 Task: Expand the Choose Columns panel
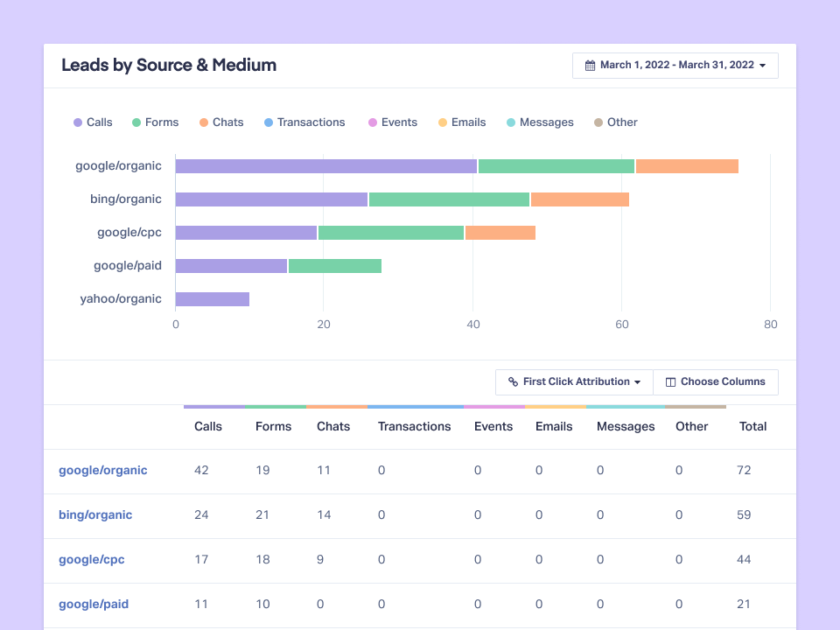coord(716,381)
